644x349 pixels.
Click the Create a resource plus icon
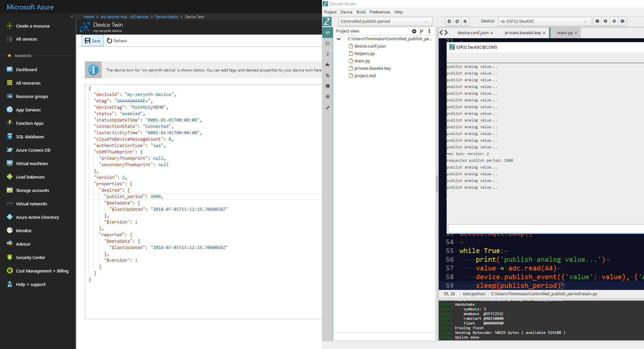10,26
